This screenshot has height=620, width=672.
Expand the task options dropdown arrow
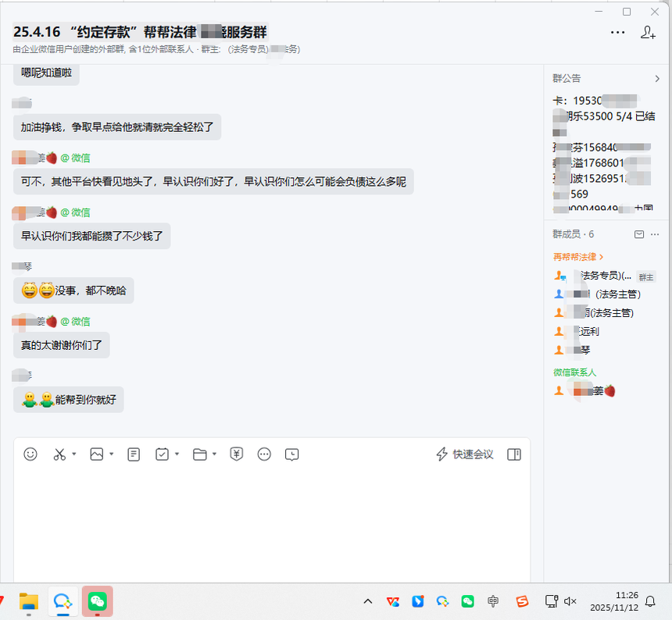177,454
